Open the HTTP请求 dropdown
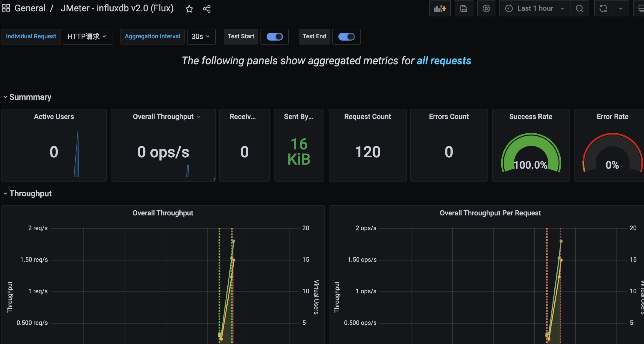The width and height of the screenshot is (644, 344). [87, 36]
